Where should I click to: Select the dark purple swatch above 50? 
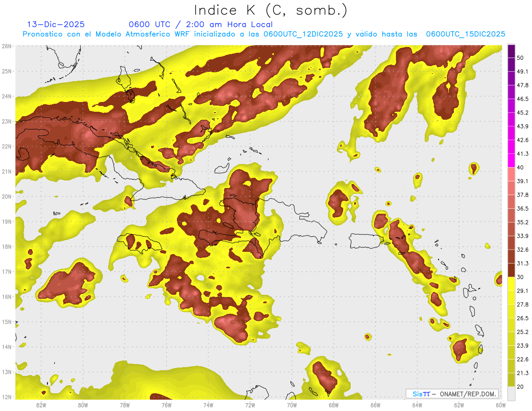pos(511,51)
